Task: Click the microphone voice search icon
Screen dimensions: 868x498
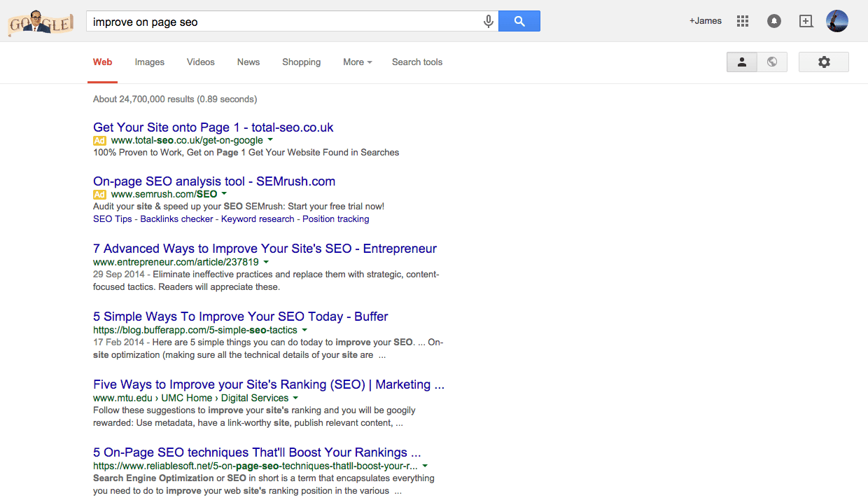Action: (489, 22)
